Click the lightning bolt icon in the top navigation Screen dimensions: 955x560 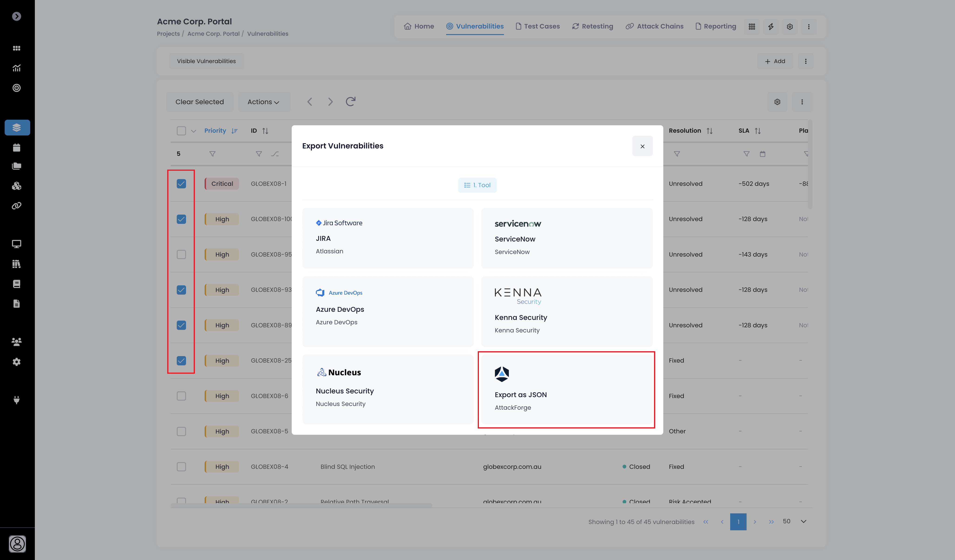[x=770, y=26]
